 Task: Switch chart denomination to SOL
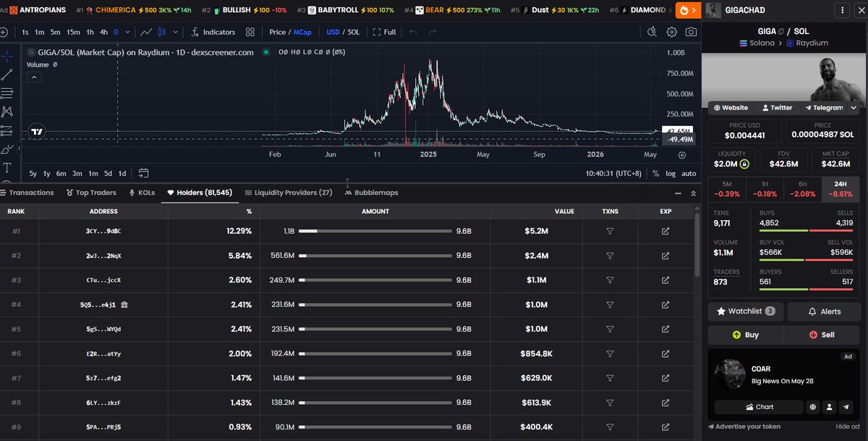click(x=353, y=32)
